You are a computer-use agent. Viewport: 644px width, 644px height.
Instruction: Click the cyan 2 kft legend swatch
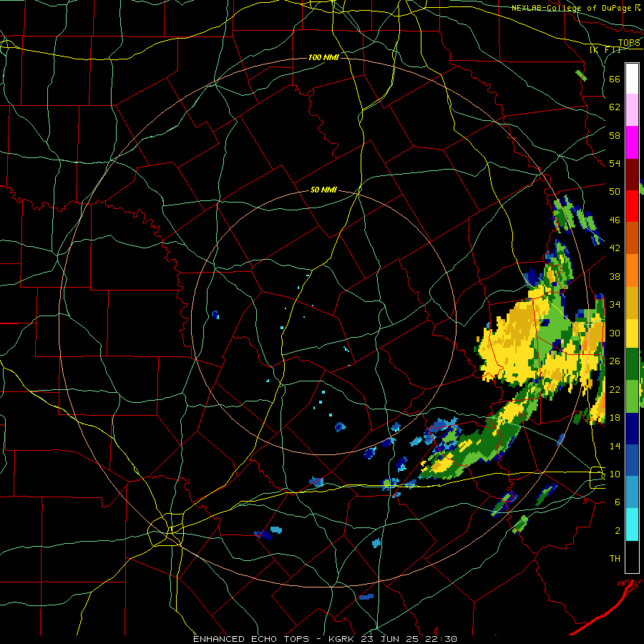tap(632, 525)
